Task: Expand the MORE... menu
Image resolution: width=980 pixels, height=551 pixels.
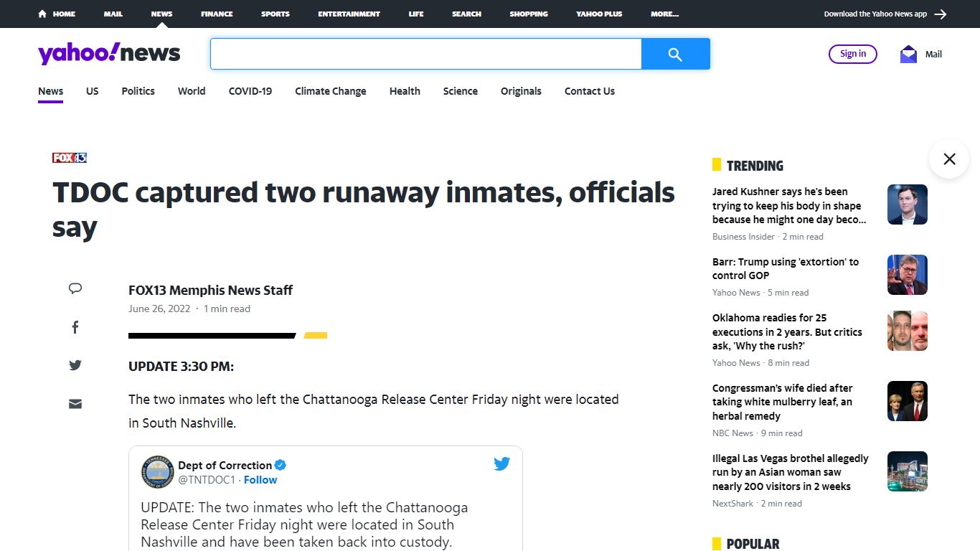Action: pos(665,14)
